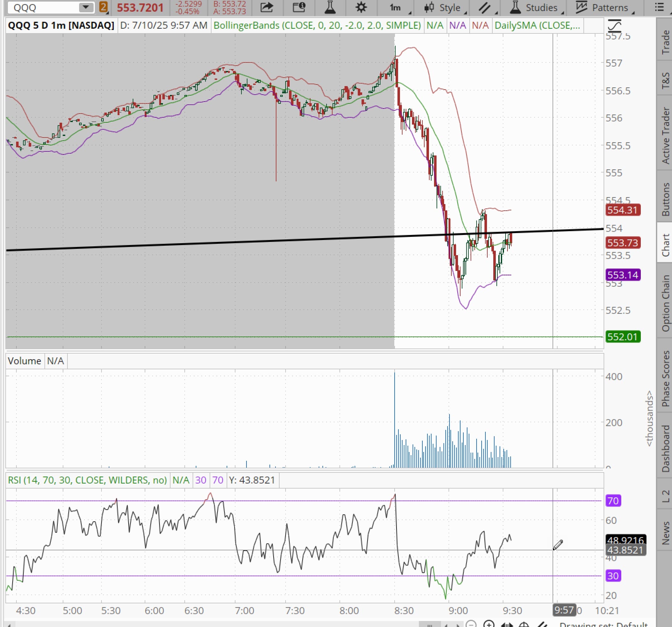Click the red 554.31 upper band price bubble

[x=623, y=210]
